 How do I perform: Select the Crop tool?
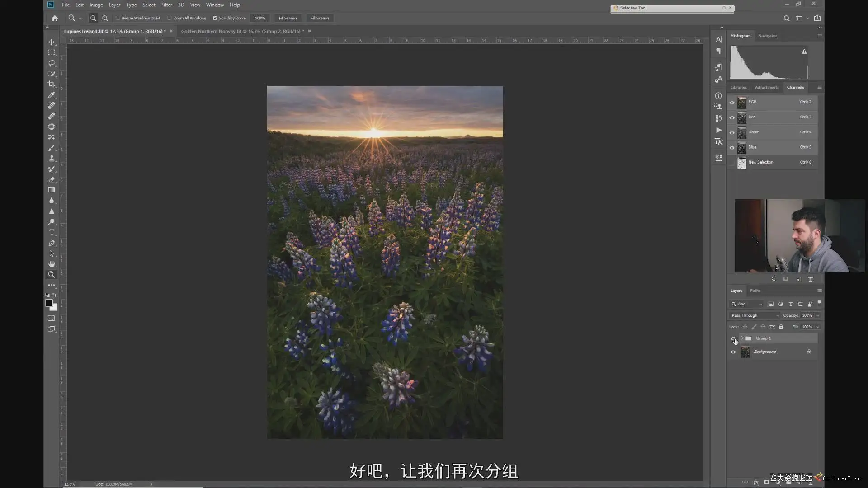[x=52, y=84]
